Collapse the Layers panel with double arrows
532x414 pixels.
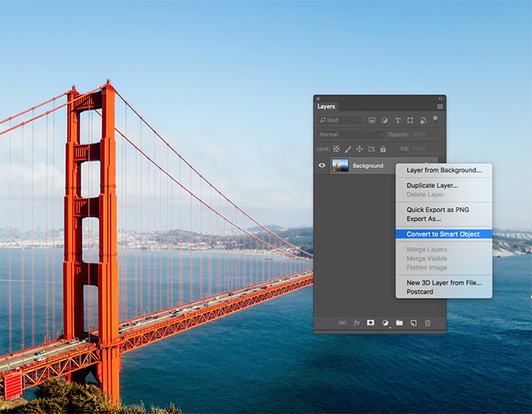(x=440, y=98)
